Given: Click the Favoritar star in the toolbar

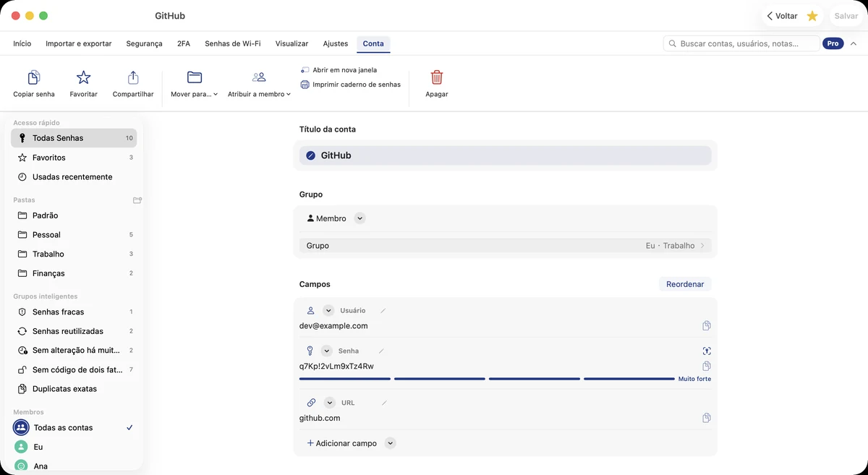Looking at the screenshot, I should [x=84, y=77].
